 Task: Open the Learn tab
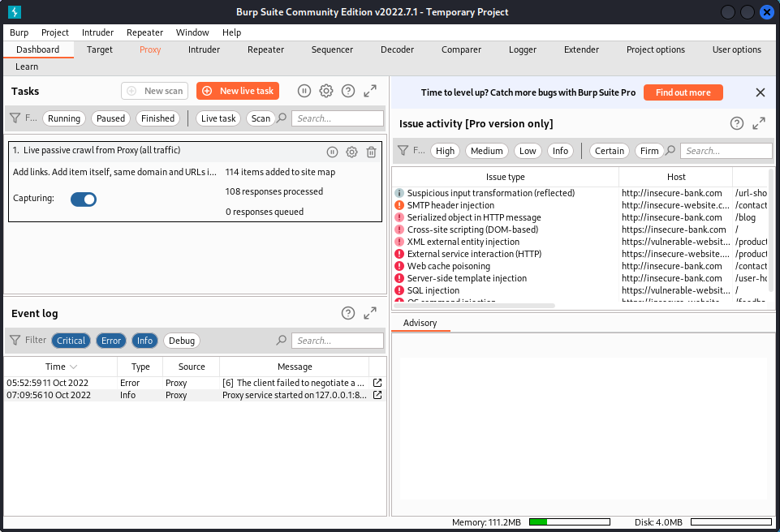pyautogui.click(x=27, y=66)
